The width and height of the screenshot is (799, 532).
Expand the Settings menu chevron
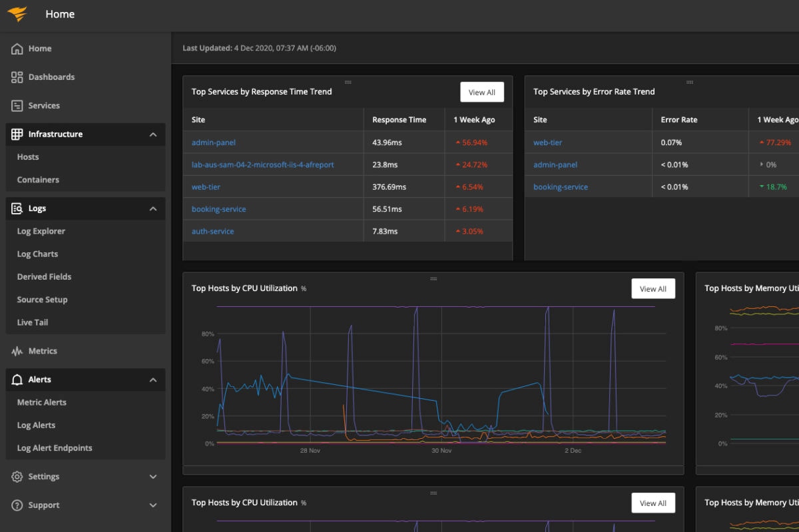click(x=153, y=476)
